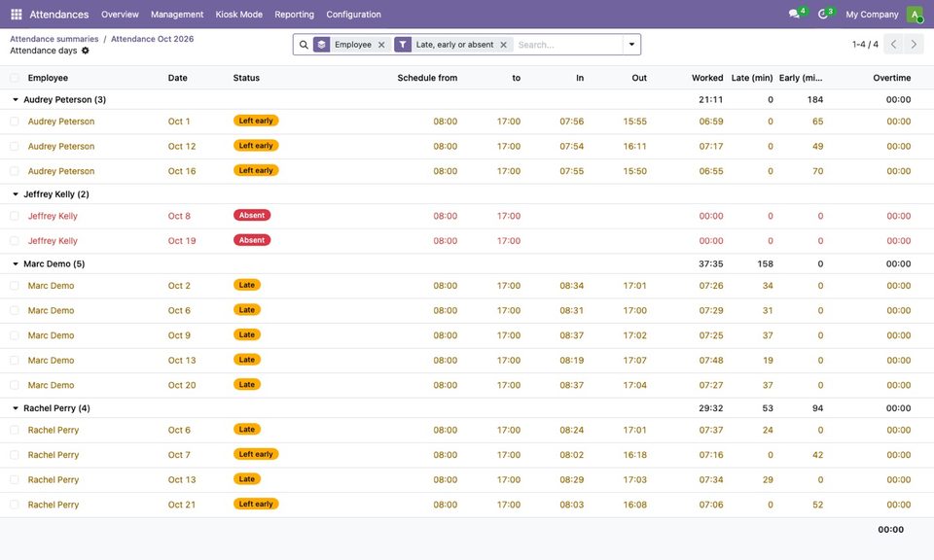Viewport: 934px width, 560px height.
Task: Click the Absent badge for Oct 19
Action: [252, 240]
